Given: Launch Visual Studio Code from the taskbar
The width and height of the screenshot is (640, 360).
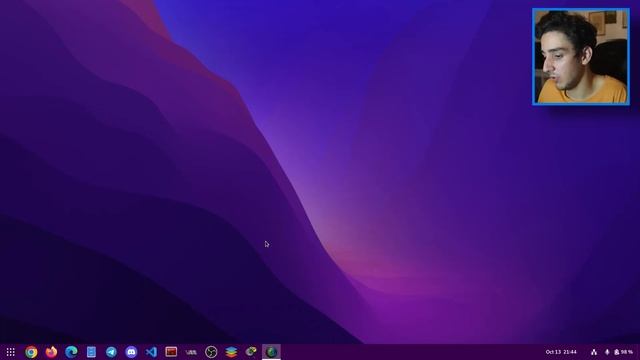Looking at the screenshot, I should click(151, 352).
